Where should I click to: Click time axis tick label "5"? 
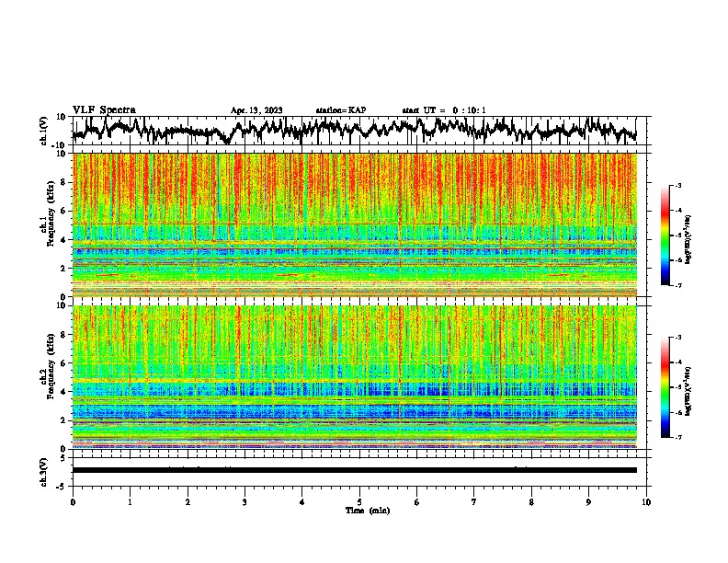pos(359,502)
